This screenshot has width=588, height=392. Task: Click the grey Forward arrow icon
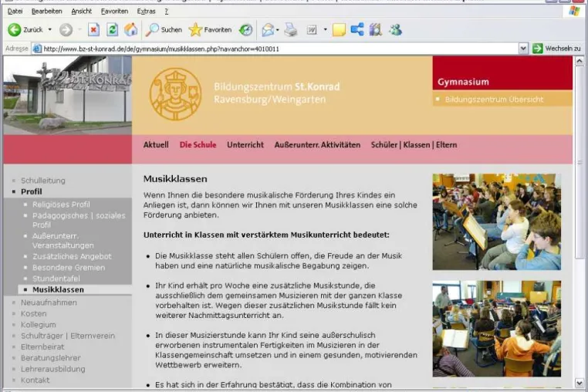(x=66, y=29)
